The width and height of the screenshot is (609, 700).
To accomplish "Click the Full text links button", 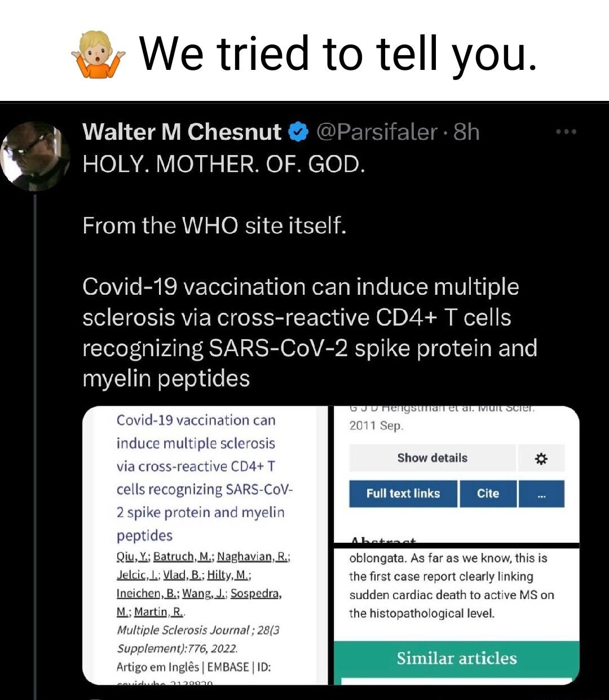I will point(403,494).
